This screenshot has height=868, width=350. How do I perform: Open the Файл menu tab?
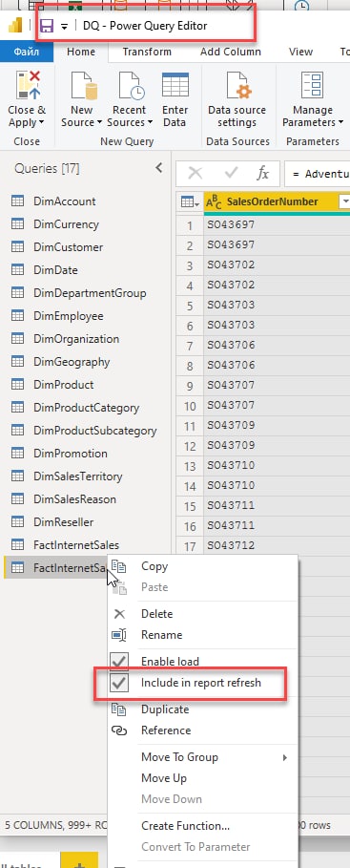(27, 52)
